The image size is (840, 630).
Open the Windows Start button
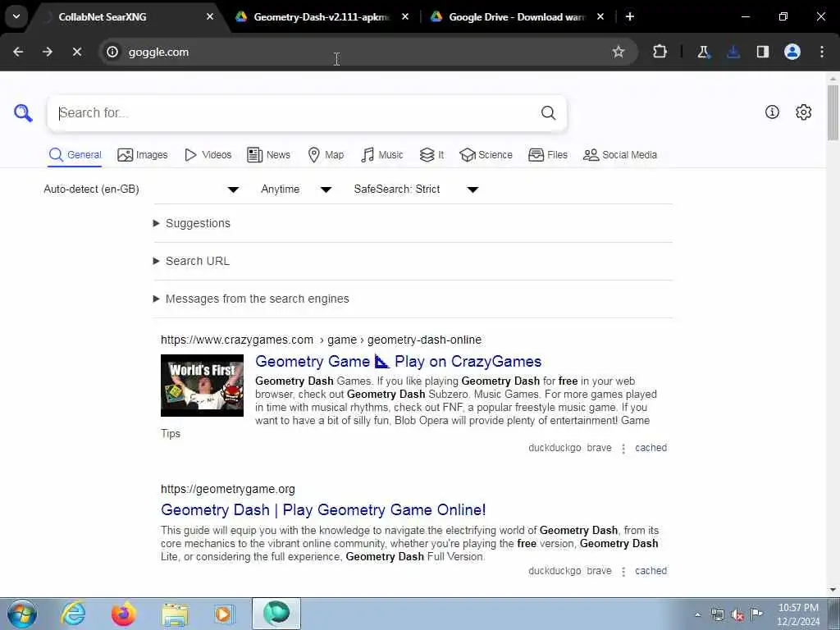(x=22, y=614)
